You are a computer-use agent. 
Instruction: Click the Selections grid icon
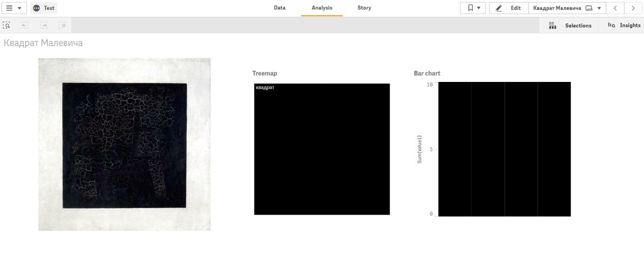[552, 25]
